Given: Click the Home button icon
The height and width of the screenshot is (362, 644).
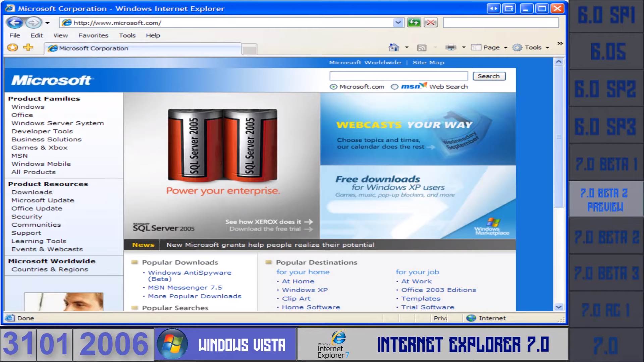Looking at the screenshot, I should [393, 48].
